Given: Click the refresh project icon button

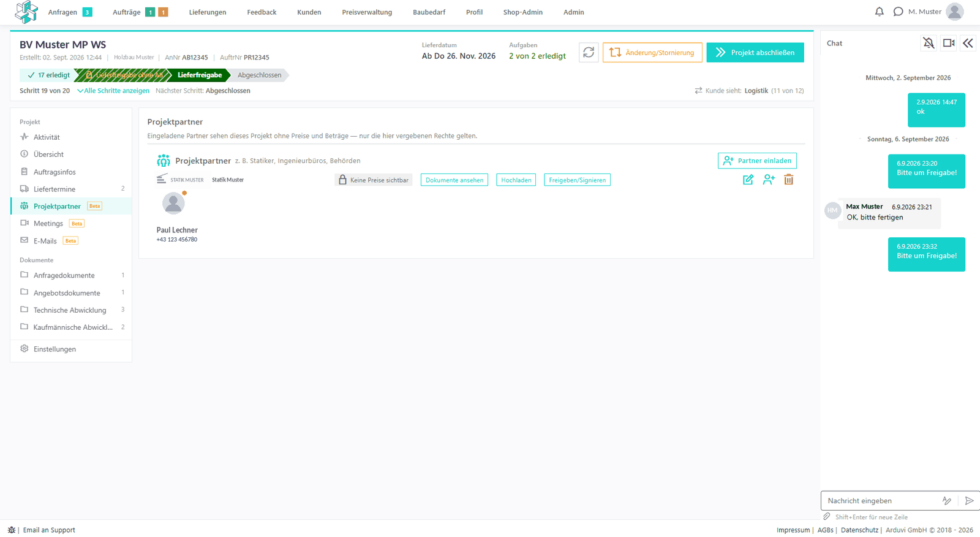Looking at the screenshot, I should point(589,53).
